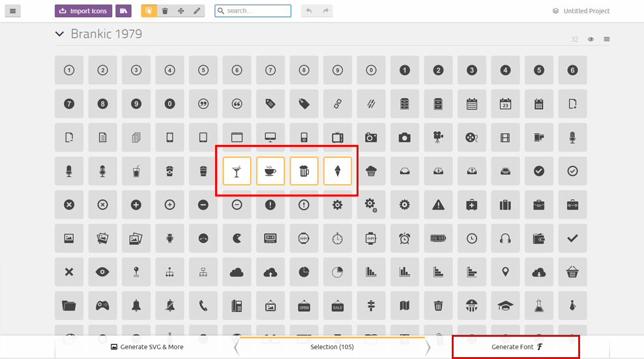
Task: Switch to Generate Font tab
Action: pyautogui.click(x=516, y=347)
